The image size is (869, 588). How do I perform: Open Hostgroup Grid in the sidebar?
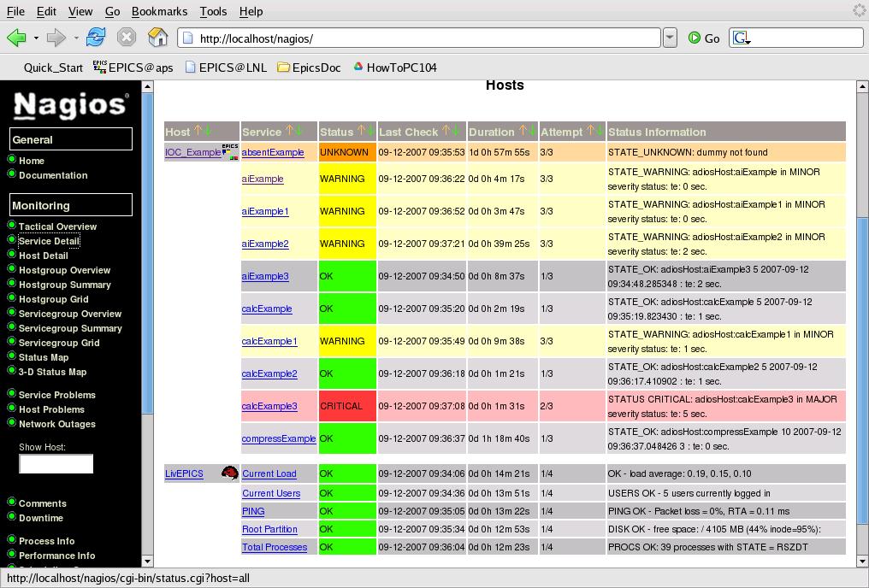54,299
